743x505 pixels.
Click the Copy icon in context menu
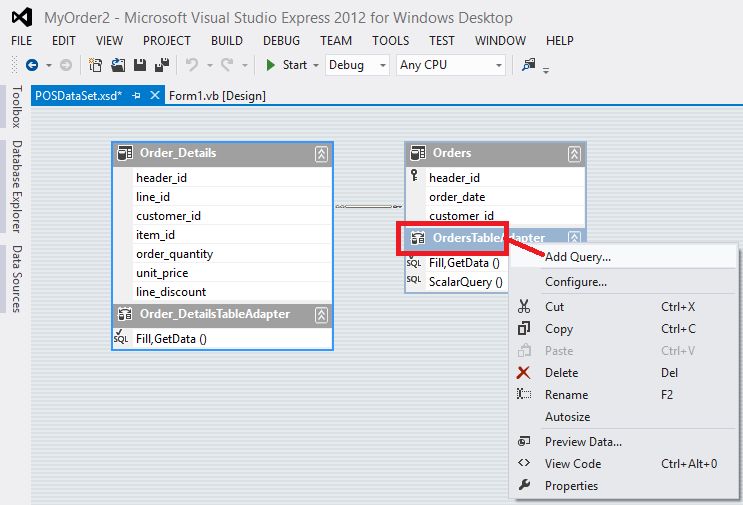pos(524,328)
